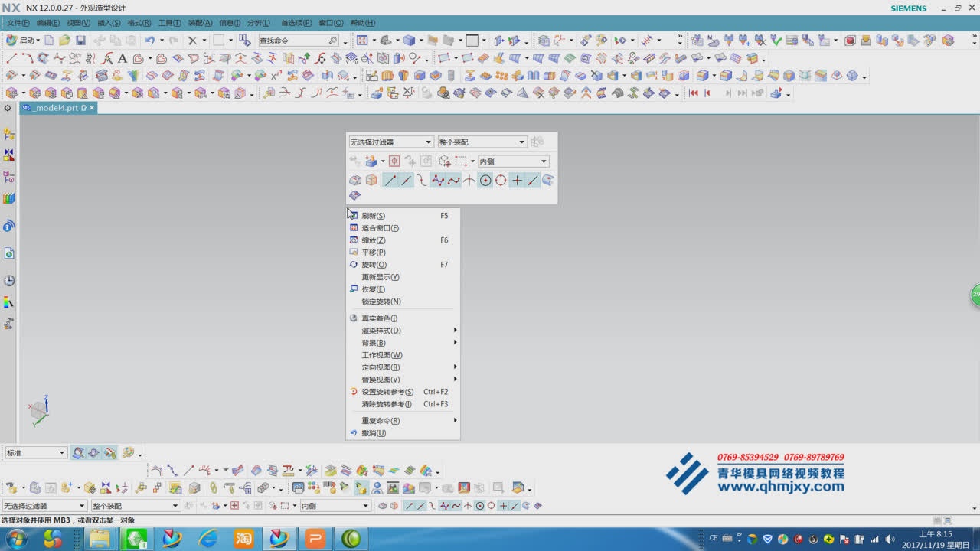Toggle Quadrant Point snap in popup toolbar

[501, 181]
